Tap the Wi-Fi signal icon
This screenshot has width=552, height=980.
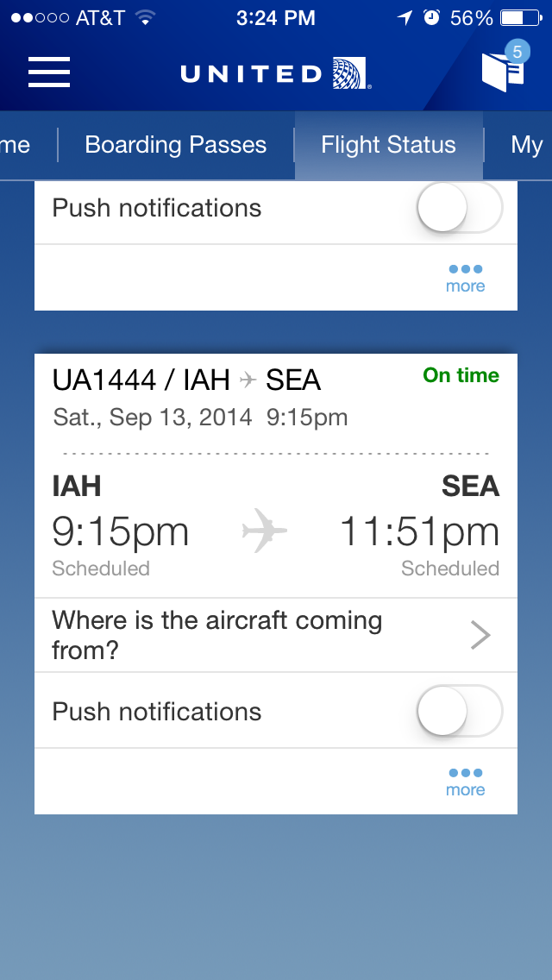[x=145, y=18]
